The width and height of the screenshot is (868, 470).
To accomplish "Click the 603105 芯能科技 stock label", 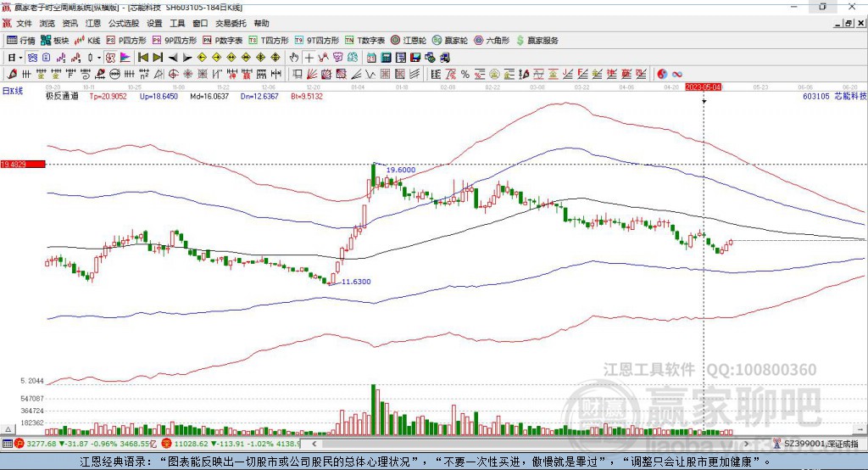I will point(834,97).
